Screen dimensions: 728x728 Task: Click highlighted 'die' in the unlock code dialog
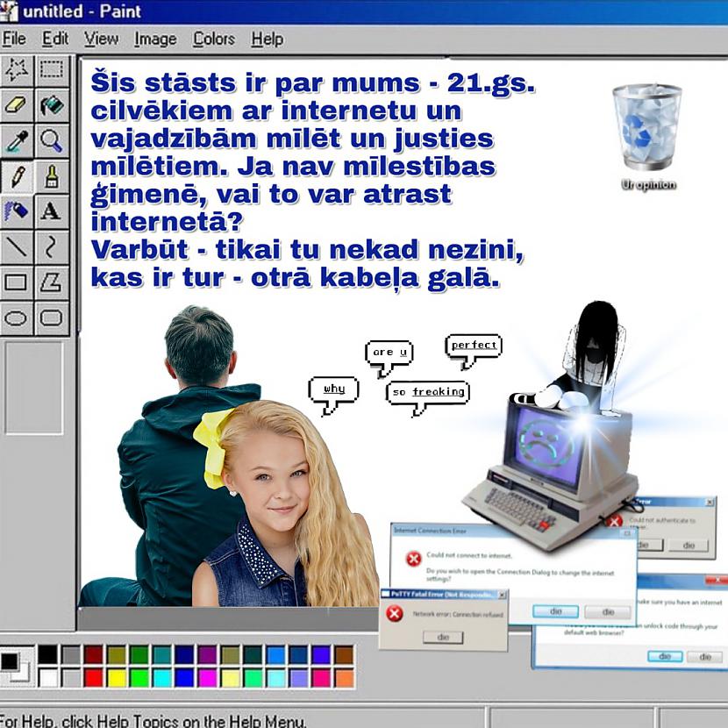(x=665, y=656)
